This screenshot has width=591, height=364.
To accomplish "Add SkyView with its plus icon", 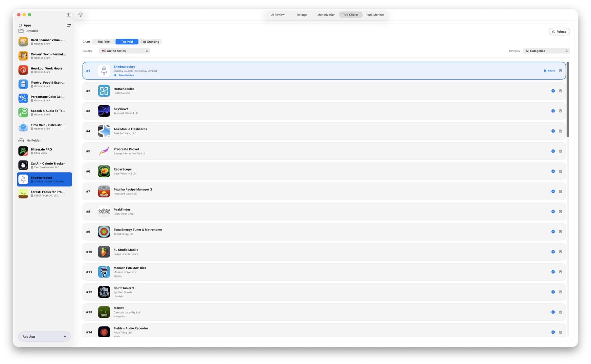I will (553, 111).
